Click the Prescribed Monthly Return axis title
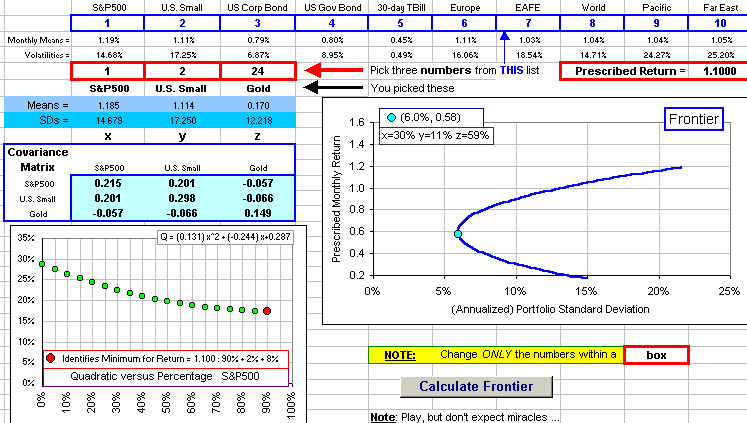747x423 pixels. (x=336, y=199)
